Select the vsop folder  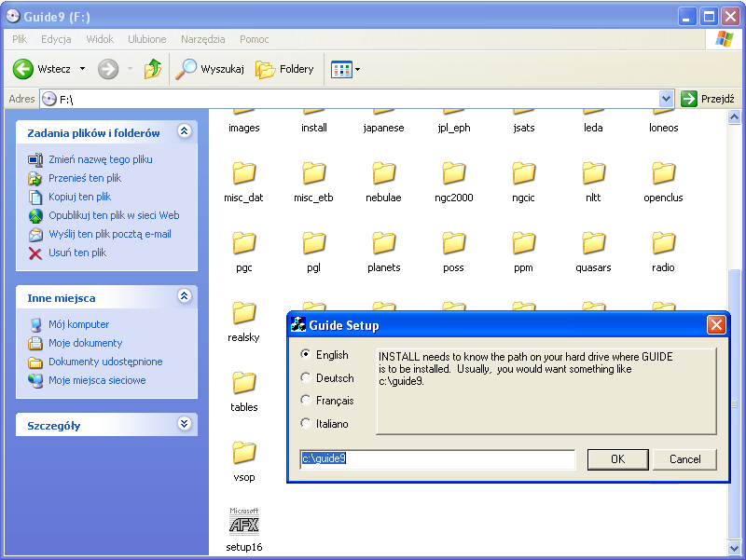click(243, 462)
